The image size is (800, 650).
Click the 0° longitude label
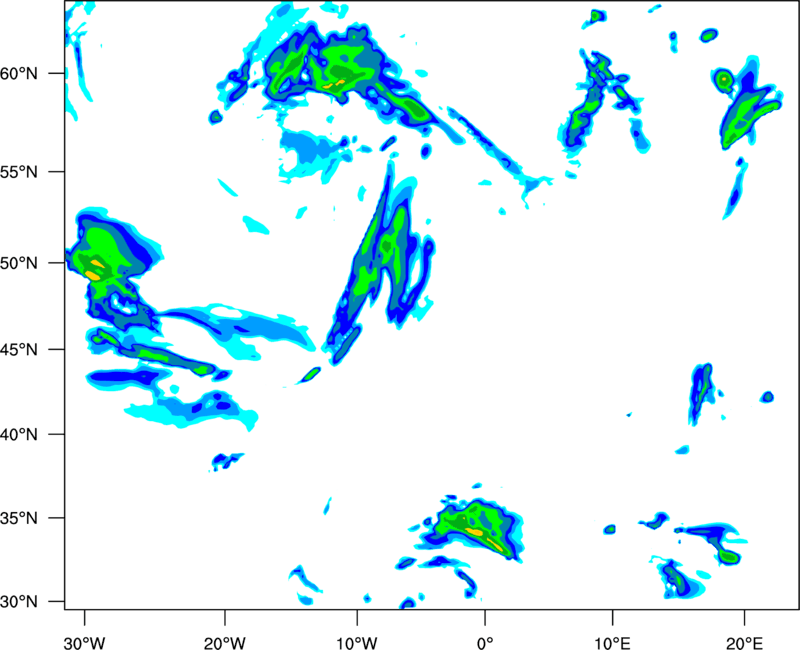[x=485, y=643]
